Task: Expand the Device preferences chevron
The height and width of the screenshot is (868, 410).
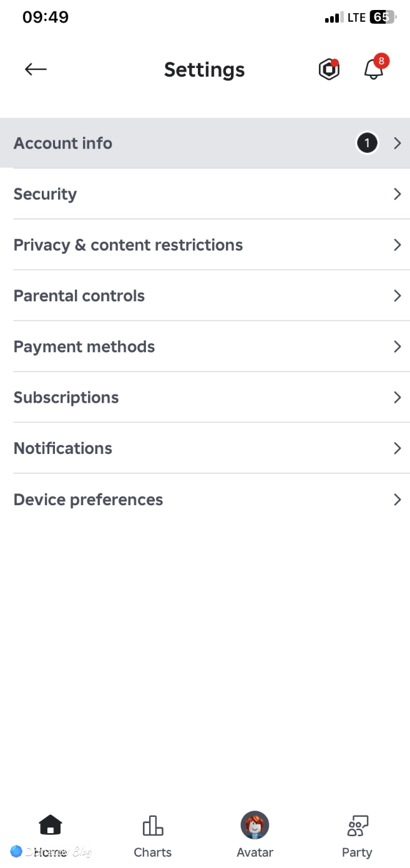Action: (398, 499)
